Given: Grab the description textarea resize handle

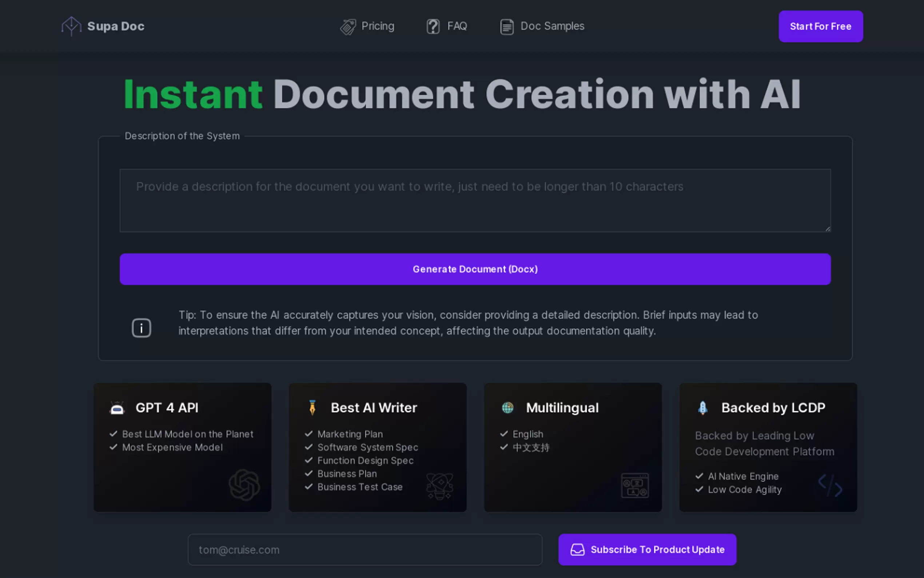Looking at the screenshot, I should [827, 229].
